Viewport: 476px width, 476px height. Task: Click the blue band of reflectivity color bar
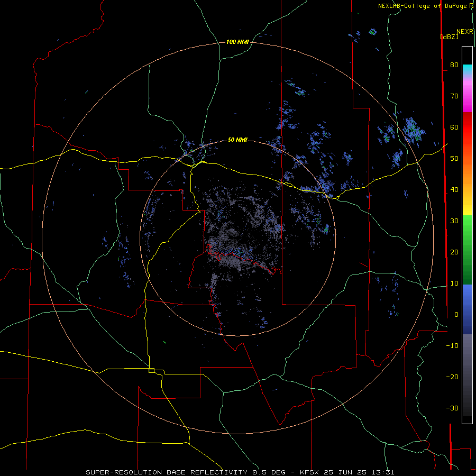pyautogui.click(x=467, y=309)
